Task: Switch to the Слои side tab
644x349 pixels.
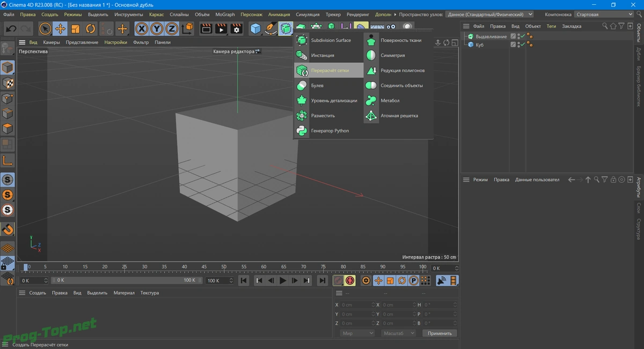Action: pyautogui.click(x=639, y=207)
